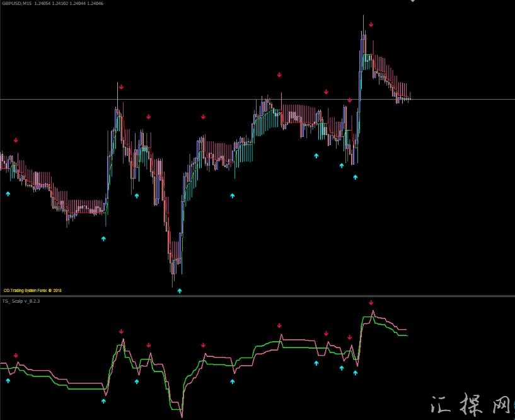The width and height of the screenshot is (515, 420).
Task: Click the CO Trading System Forex 2018 label
Action: pyautogui.click(x=33, y=291)
